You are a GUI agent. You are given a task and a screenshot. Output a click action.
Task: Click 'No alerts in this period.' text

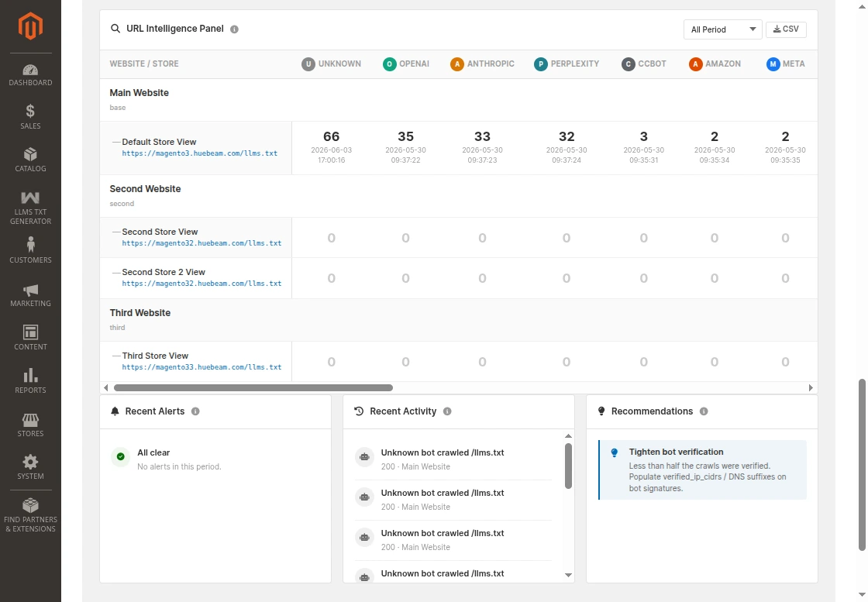click(x=179, y=467)
